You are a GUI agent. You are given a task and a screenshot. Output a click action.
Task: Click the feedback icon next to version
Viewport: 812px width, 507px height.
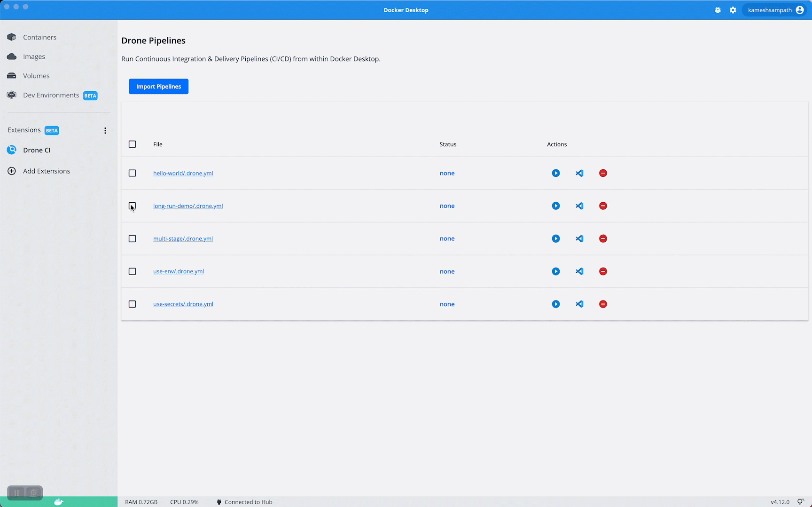pyautogui.click(x=801, y=502)
